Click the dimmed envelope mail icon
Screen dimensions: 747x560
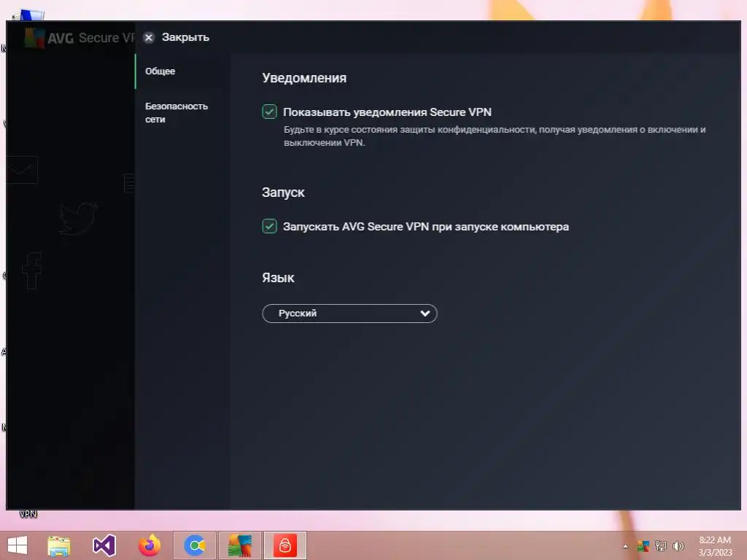22,169
